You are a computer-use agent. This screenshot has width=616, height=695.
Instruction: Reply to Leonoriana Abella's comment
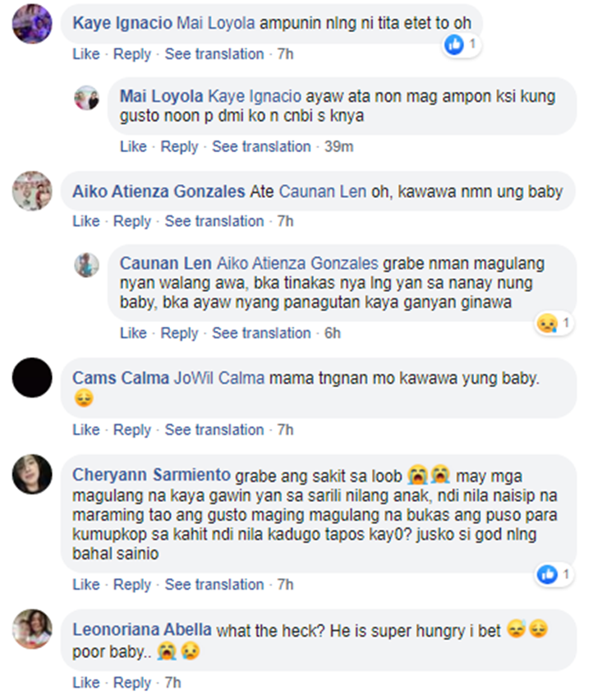(132, 683)
